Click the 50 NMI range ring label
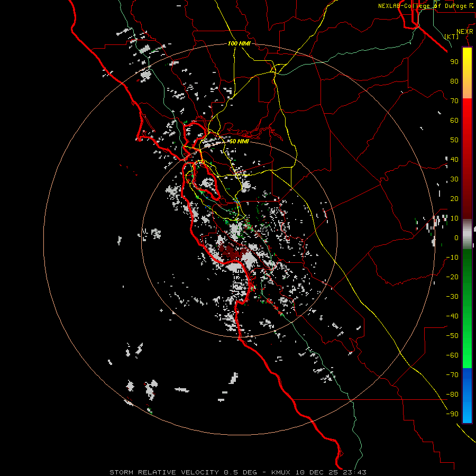Screen dimensions: 476x476 [x=239, y=141]
